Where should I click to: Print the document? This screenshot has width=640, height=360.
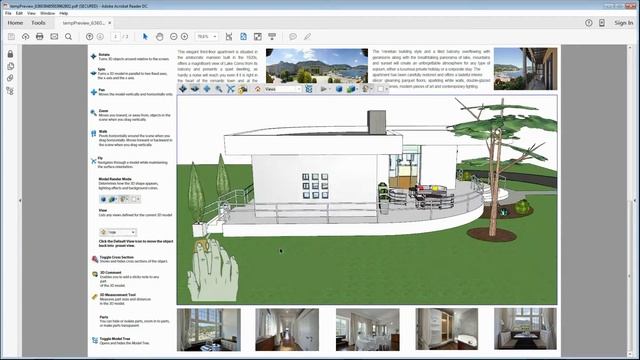[40, 37]
